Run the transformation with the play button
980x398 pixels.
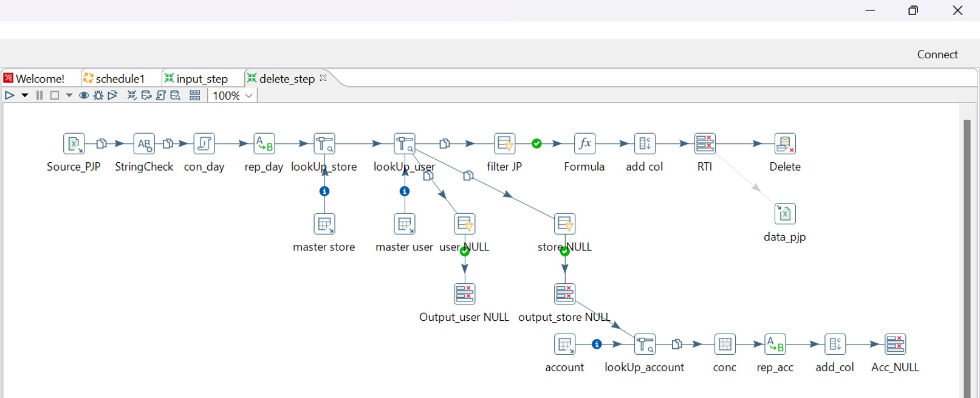point(9,95)
